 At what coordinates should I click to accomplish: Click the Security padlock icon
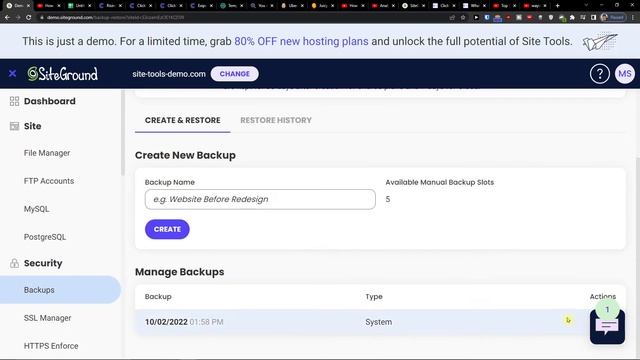(14, 263)
